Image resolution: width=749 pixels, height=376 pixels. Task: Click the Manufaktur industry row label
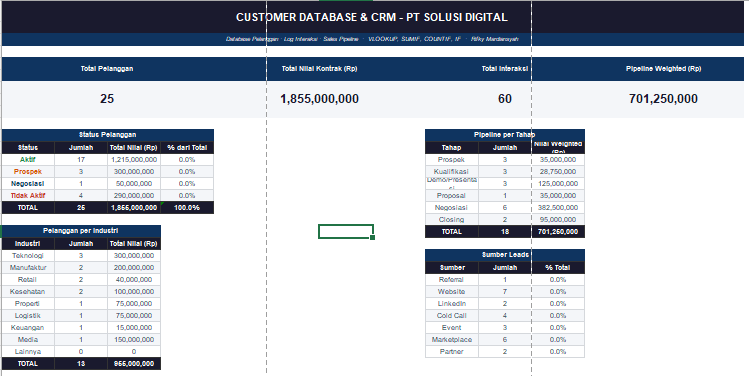coord(28,268)
